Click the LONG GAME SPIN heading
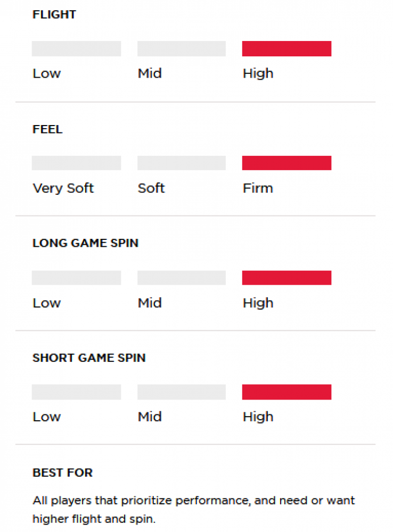The image size is (393, 532). [x=86, y=243]
